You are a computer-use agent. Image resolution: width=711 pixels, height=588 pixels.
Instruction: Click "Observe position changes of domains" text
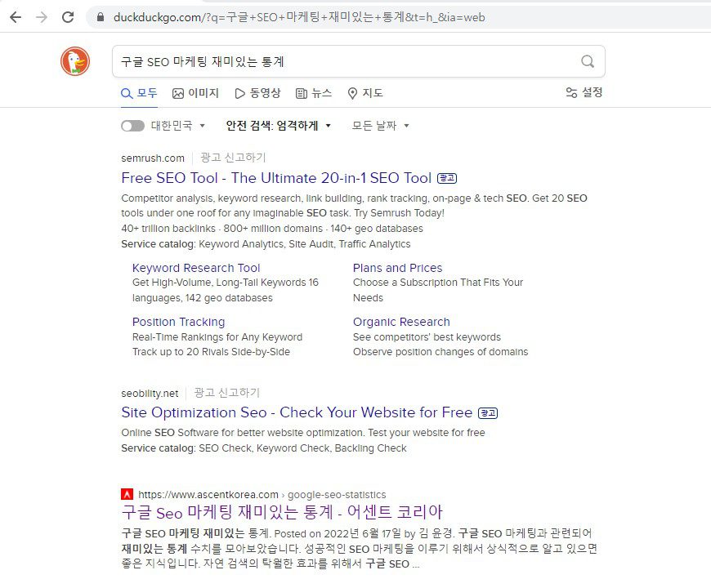(x=440, y=351)
